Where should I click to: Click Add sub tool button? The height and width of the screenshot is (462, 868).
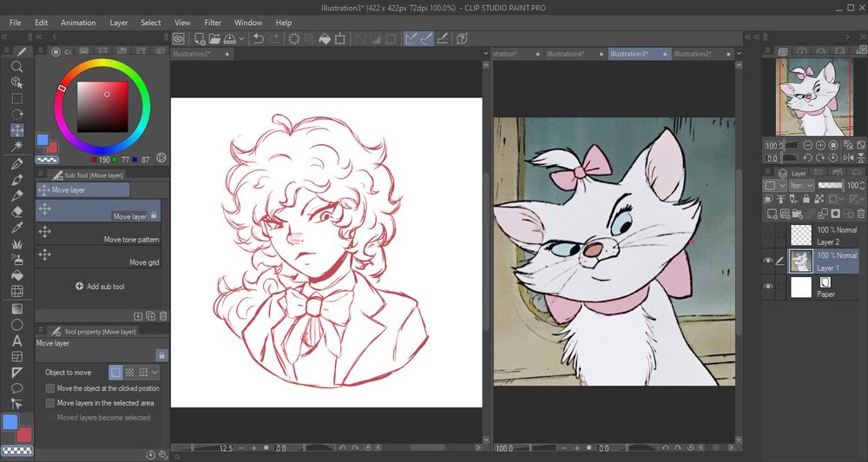point(100,287)
